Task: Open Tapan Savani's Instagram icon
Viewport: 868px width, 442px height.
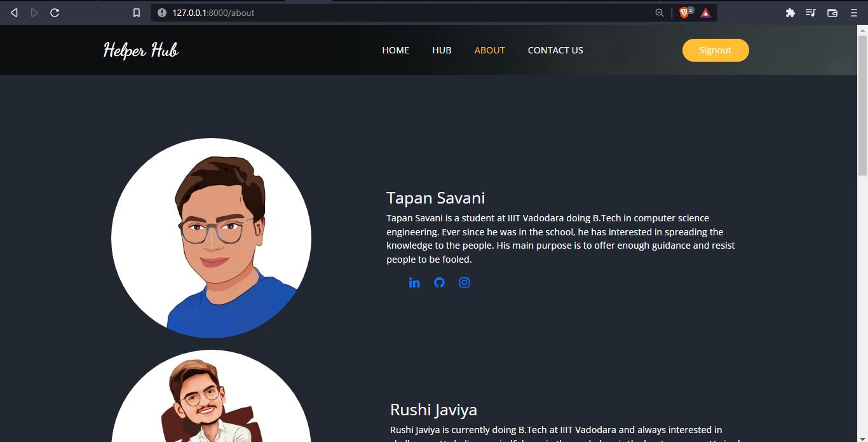Action: coord(465,282)
